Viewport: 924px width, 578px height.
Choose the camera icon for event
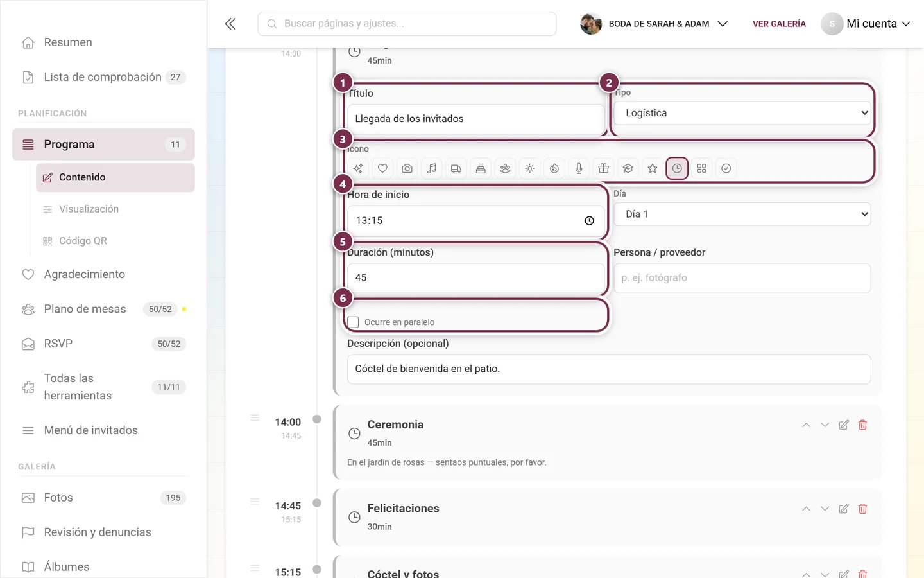407,168
